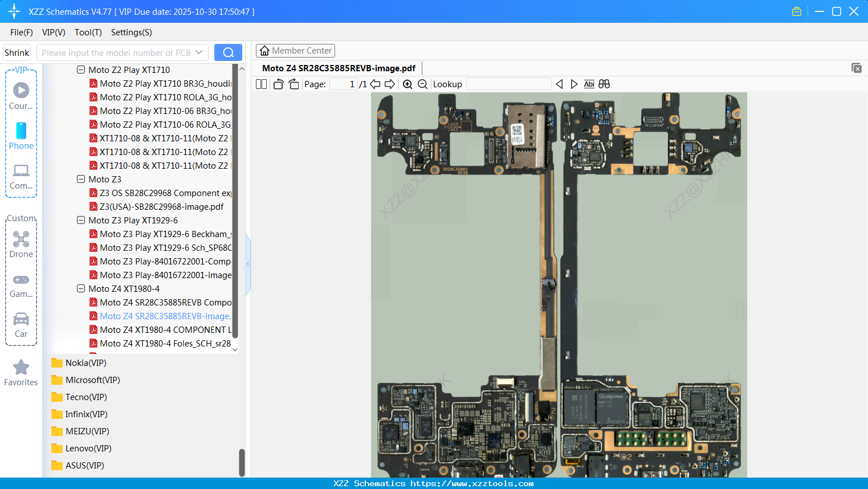Go to next page with right arrow
The image size is (868, 489).
(390, 84)
